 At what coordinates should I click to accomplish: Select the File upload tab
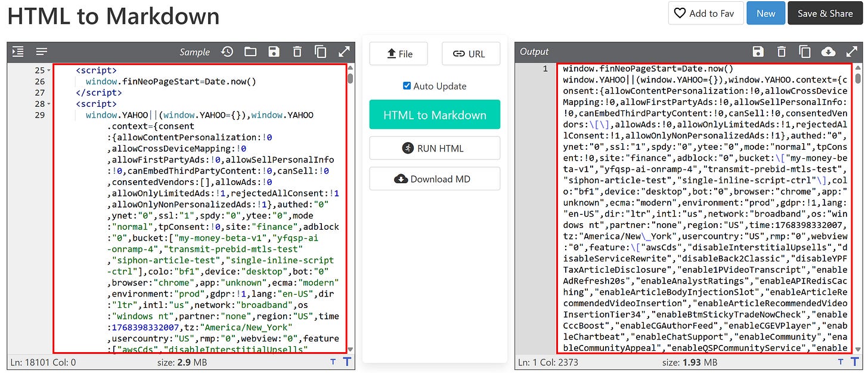point(398,54)
